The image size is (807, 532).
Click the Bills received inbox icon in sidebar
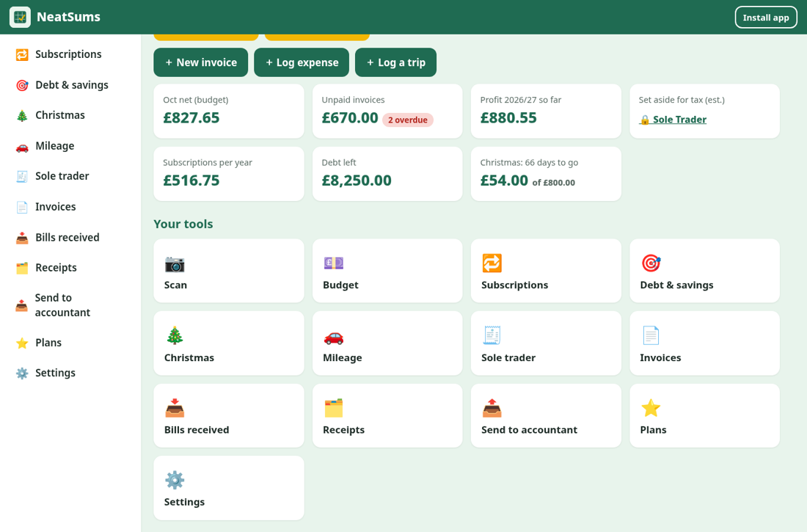pos(22,238)
